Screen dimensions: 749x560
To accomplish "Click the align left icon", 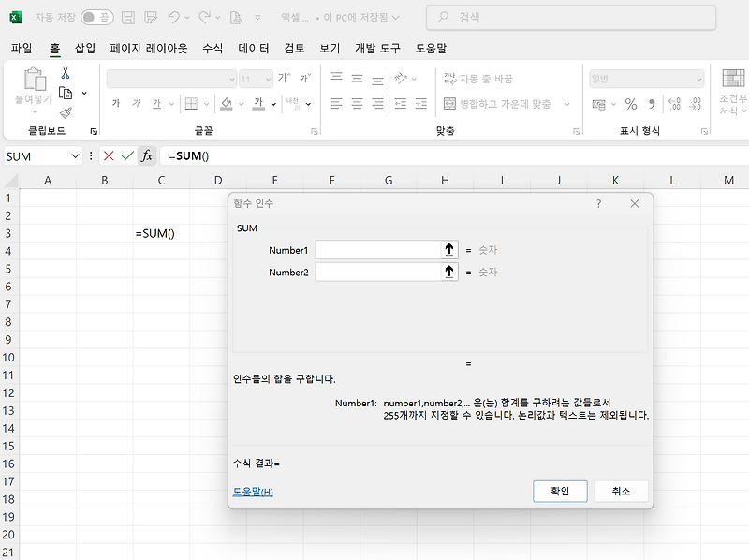I will [x=336, y=104].
